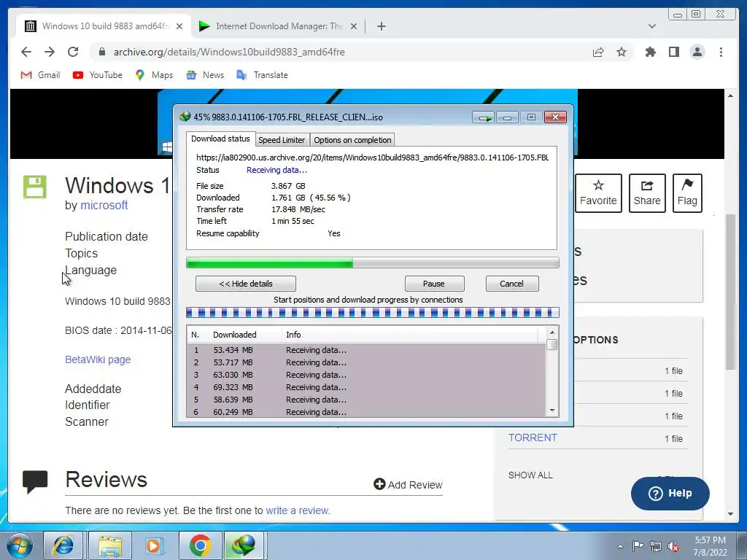Click the overall download progress bar
747x560 pixels.
coord(372,262)
